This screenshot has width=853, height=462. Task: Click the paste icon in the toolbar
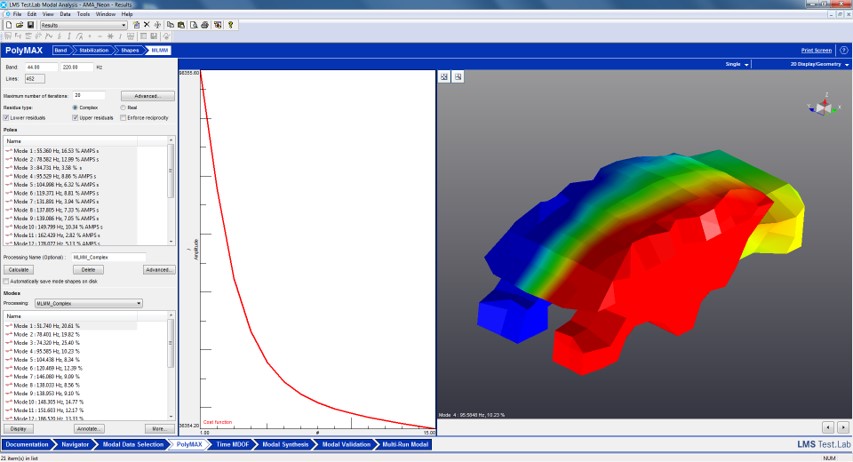pos(181,25)
